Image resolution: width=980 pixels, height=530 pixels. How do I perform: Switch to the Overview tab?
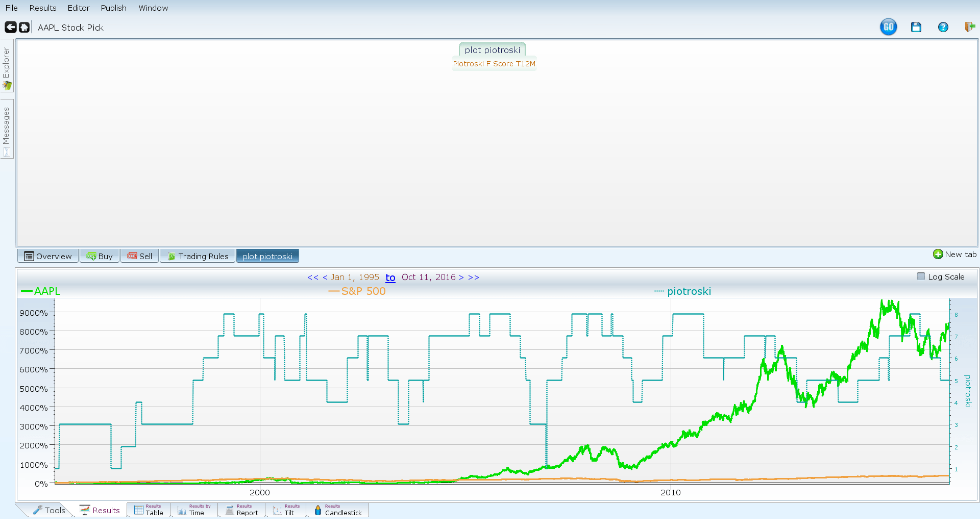click(x=48, y=256)
